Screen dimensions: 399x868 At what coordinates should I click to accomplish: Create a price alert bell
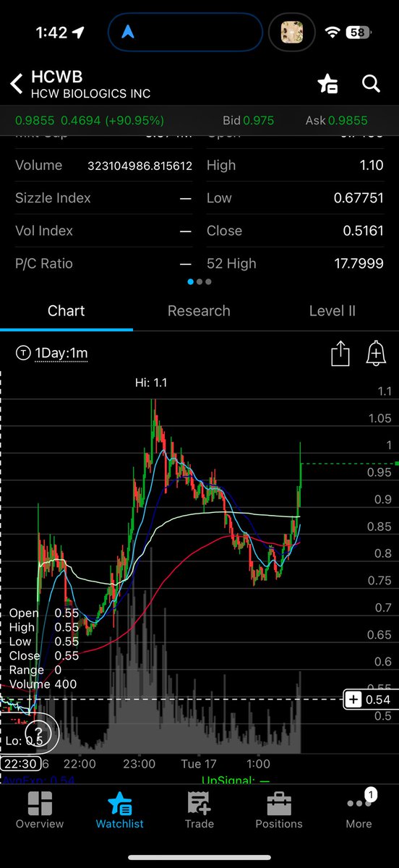click(375, 354)
